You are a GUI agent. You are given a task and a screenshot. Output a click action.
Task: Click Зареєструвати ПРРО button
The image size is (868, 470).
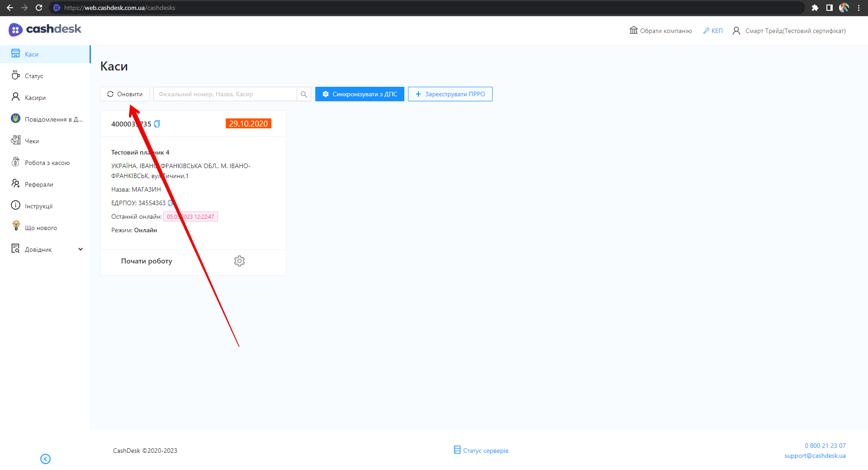click(x=450, y=94)
